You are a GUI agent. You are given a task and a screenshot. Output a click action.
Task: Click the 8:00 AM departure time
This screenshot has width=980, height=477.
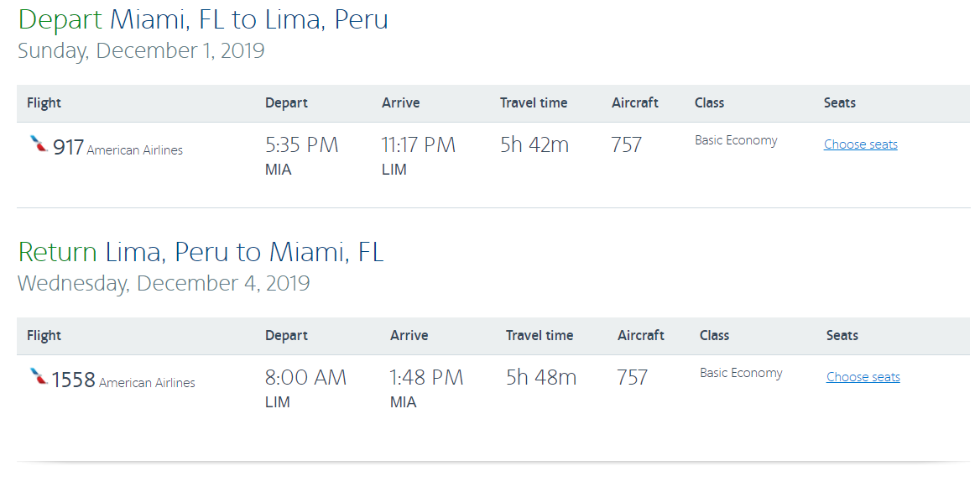305,378
